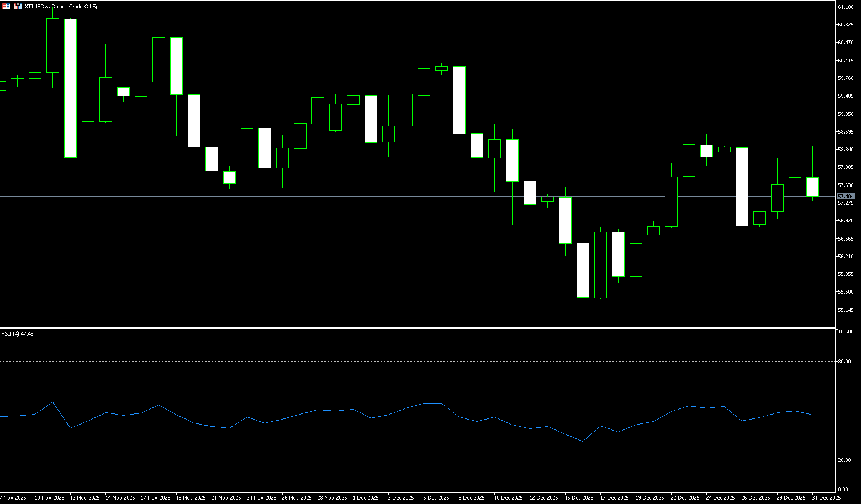Click the 20.00 level on RSI scale

tap(844, 460)
